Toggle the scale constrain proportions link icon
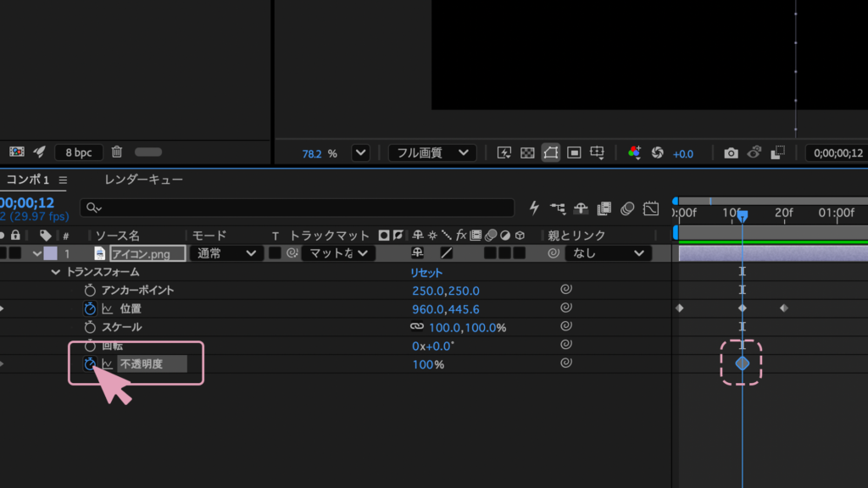The height and width of the screenshot is (488, 868). click(417, 327)
